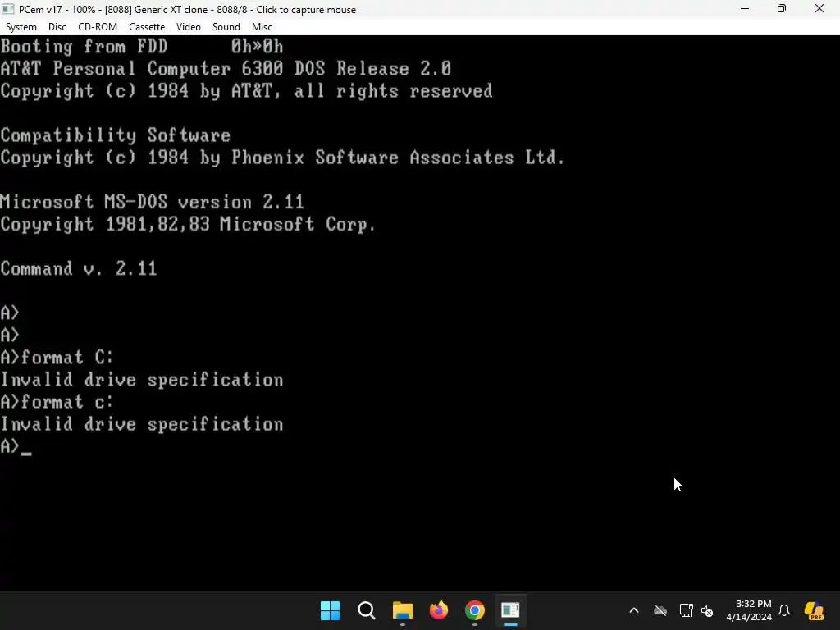
Task: Open the Cassette menu
Action: [x=147, y=27]
